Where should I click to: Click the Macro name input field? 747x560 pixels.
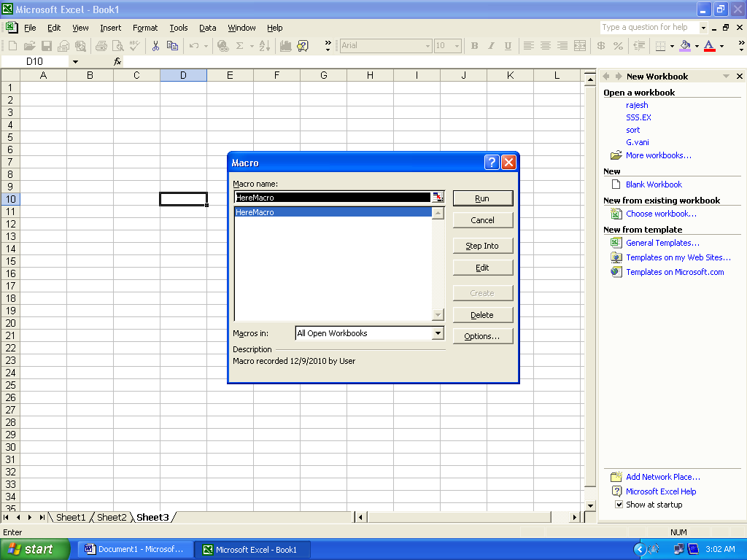(x=333, y=197)
